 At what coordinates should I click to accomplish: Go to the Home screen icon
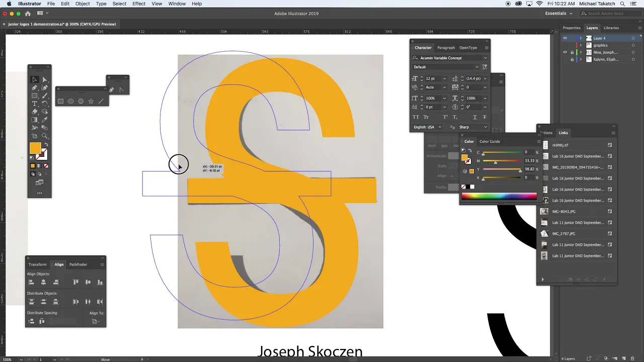click(28, 14)
